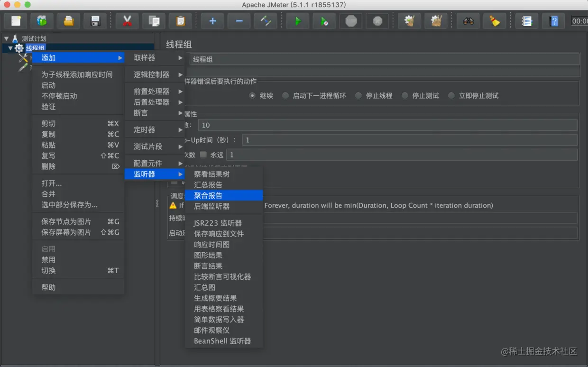This screenshot has width=588, height=367.
Task: Choose 剪切 in context menu
Action: (78, 123)
